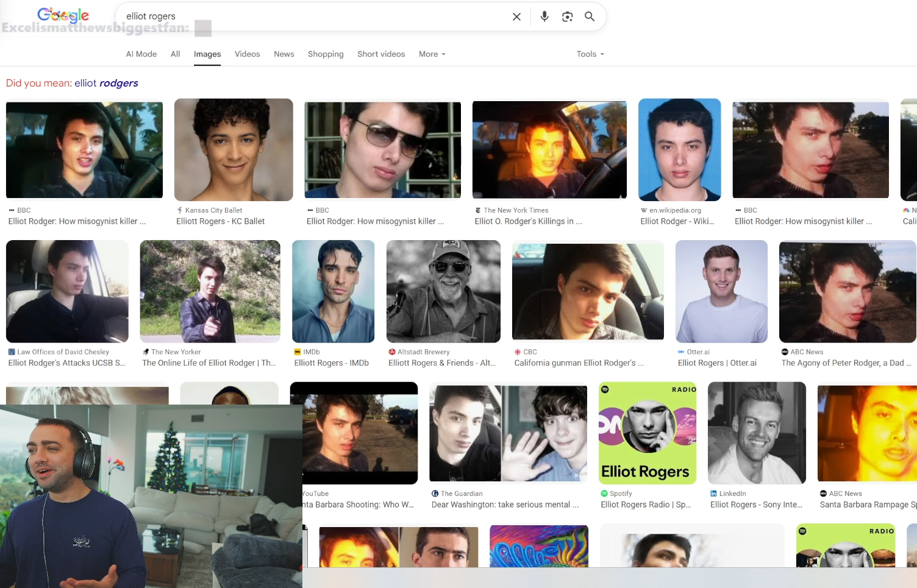The width and height of the screenshot is (917, 588).
Task: Click The Guardian source favicon
Action: (x=435, y=494)
